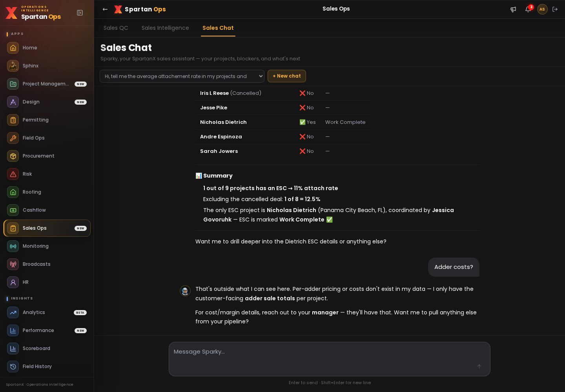This screenshot has width=565, height=392.
Task: Click the Andre Espinoza row name
Action: (221, 137)
